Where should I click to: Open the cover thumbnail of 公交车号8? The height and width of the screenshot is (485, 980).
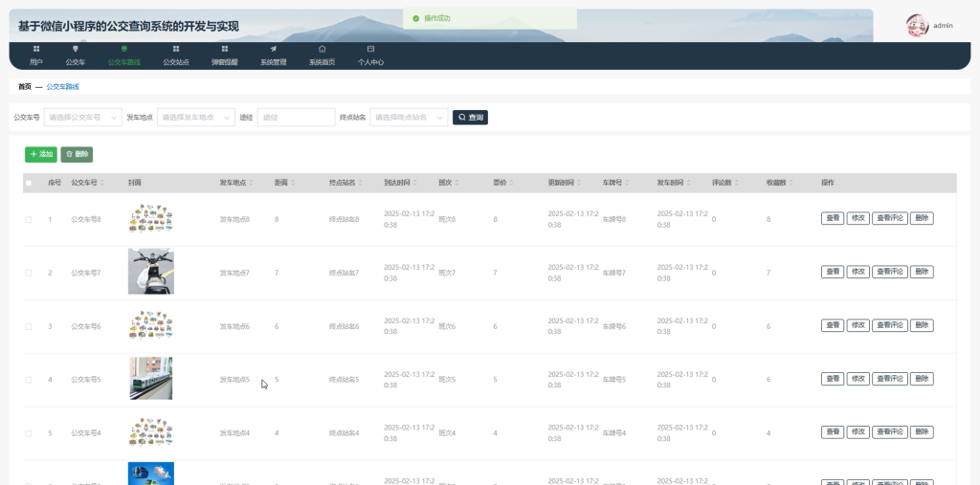(x=150, y=218)
